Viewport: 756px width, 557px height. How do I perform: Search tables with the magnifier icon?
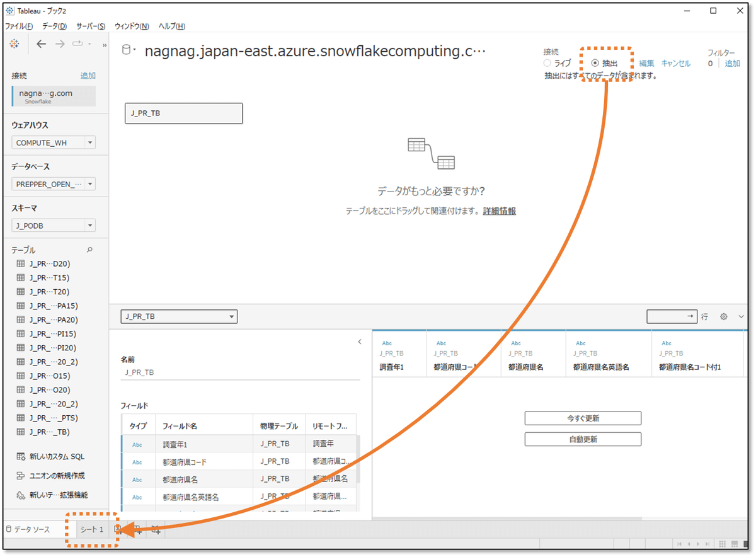click(89, 250)
